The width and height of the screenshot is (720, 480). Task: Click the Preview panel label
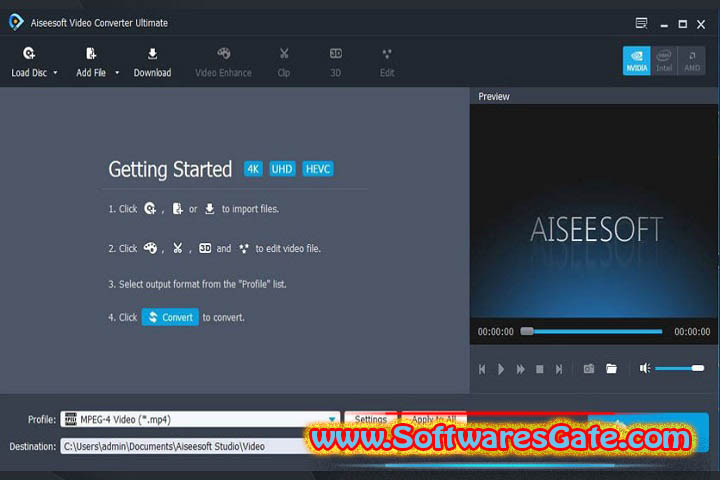point(494,96)
